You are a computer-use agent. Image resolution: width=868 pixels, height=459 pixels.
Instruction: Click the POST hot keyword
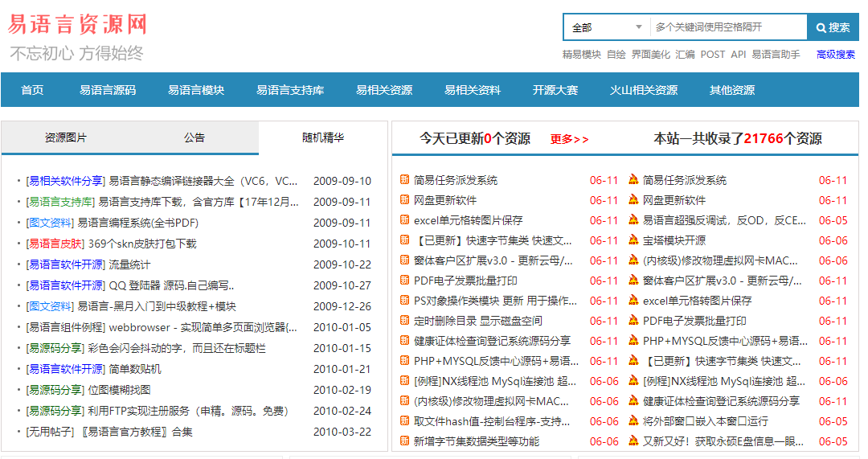point(712,55)
